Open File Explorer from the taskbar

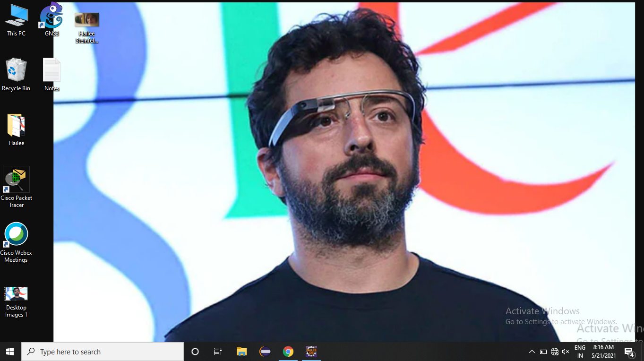242,352
